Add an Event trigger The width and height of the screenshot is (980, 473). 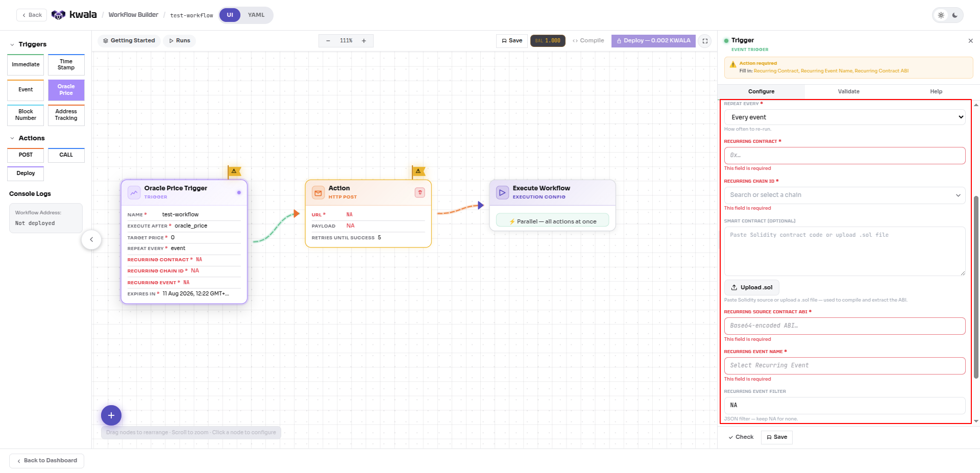[26, 90]
